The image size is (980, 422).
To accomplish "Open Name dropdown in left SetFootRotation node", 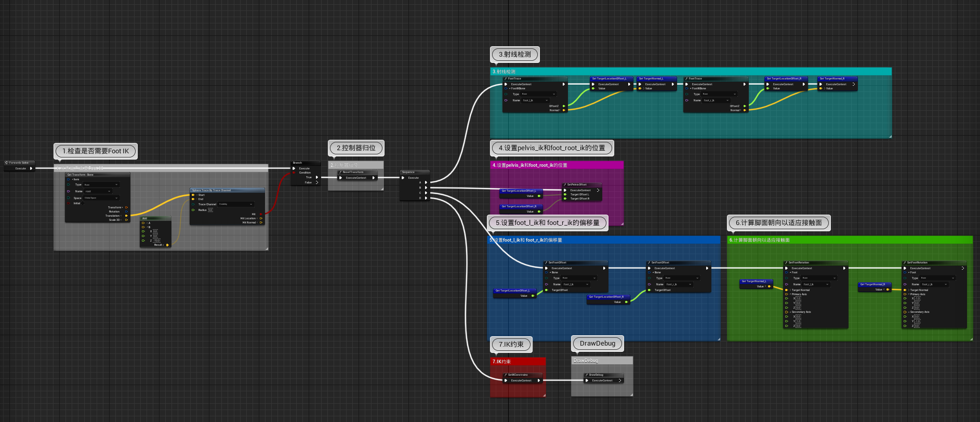I will click(816, 284).
